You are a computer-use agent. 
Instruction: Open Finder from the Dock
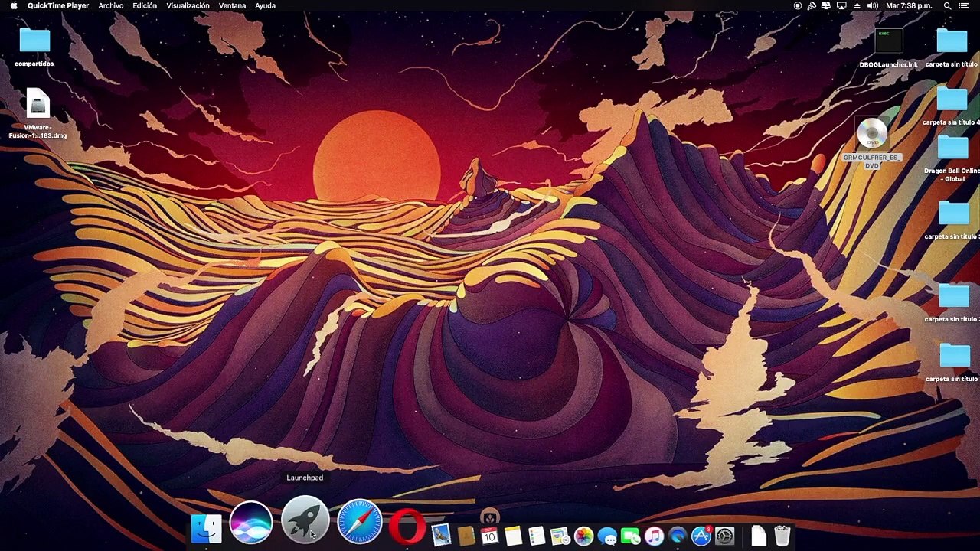tap(206, 529)
